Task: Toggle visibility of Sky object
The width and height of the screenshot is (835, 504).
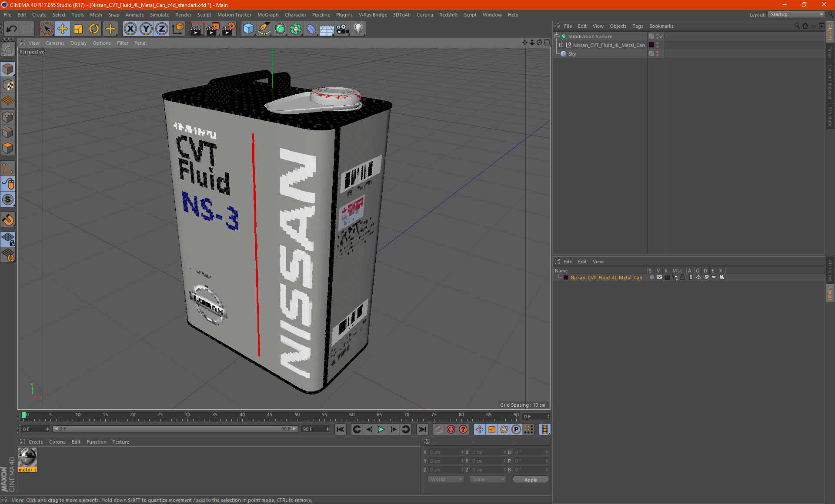Action: pos(657,53)
